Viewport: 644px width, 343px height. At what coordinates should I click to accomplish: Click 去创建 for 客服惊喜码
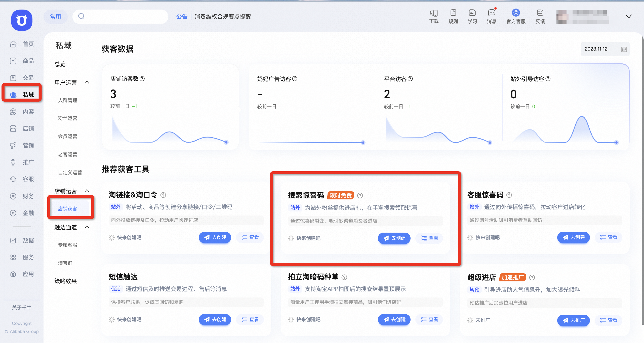(573, 237)
